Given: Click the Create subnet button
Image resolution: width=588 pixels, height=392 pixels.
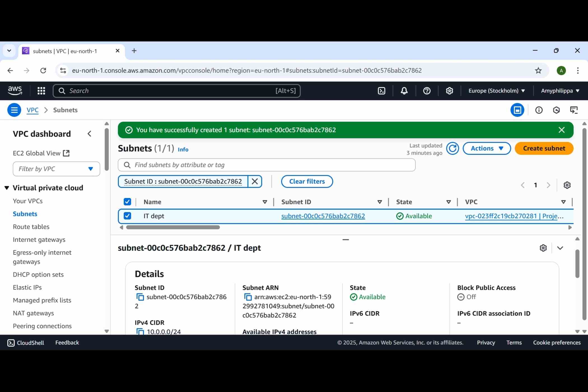Looking at the screenshot, I should [x=544, y=148].
